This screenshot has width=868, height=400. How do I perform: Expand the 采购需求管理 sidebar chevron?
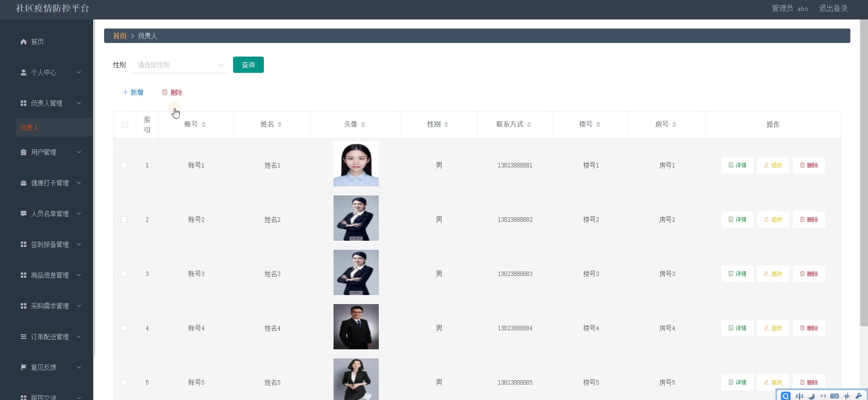pyautogui.click(x=79, y=306)
